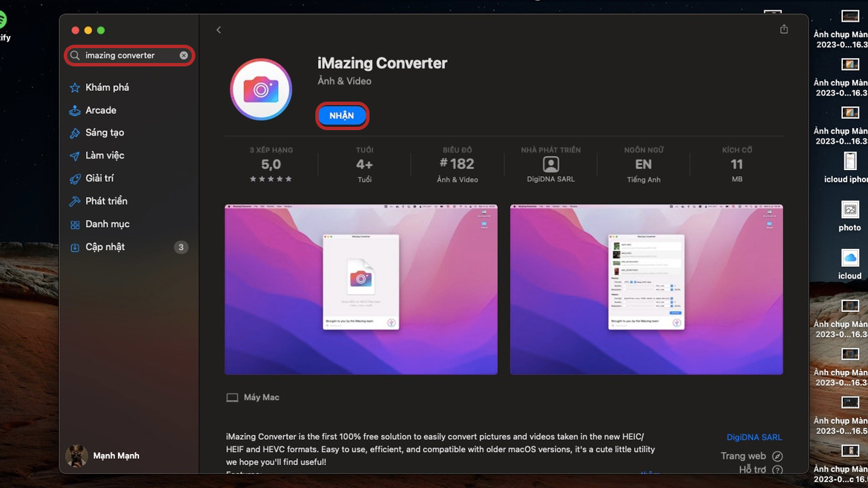Click the 4+ age rating
868x488 pixels.
point(364,165)
